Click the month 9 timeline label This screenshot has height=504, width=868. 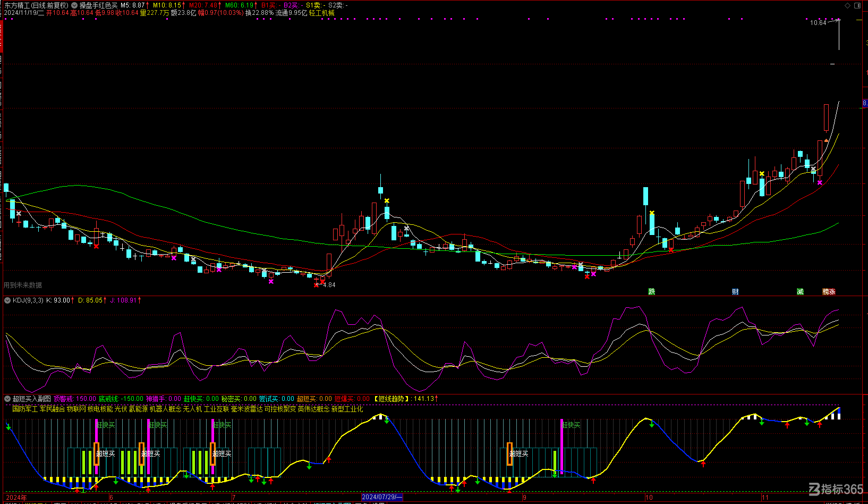[x=524, y=498]
